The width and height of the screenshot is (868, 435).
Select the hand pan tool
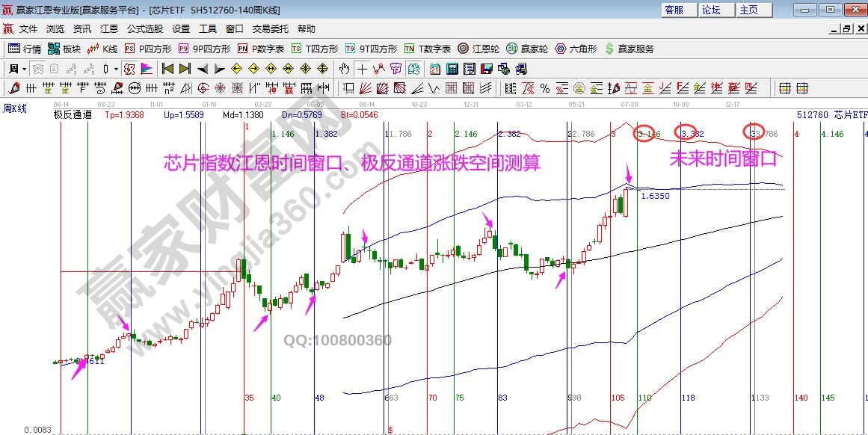coord(344,69)
